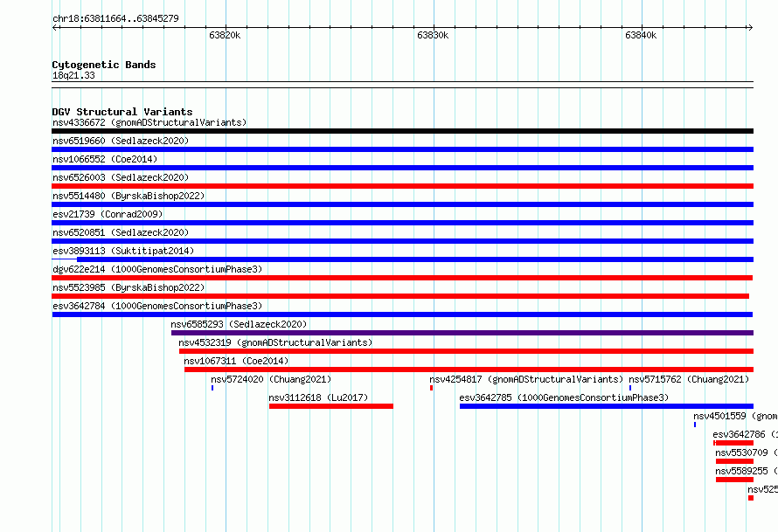Open the nsv5514480 (ByrskaBishop2022) label

tap(129, 196)
